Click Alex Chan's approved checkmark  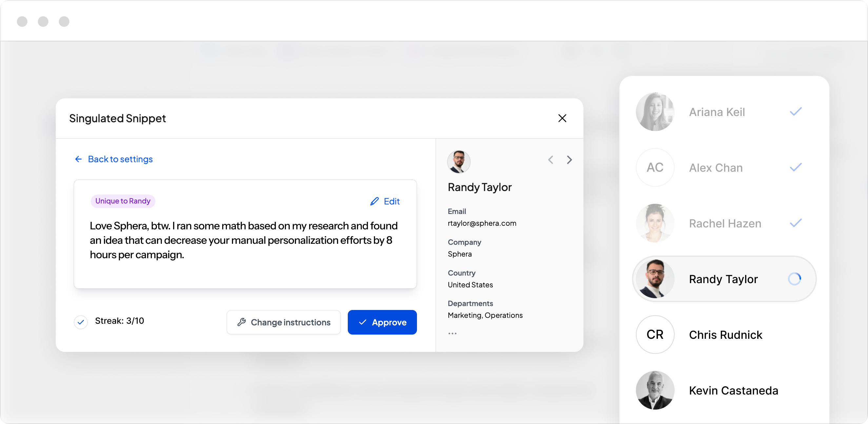click(x=796, y=167)
